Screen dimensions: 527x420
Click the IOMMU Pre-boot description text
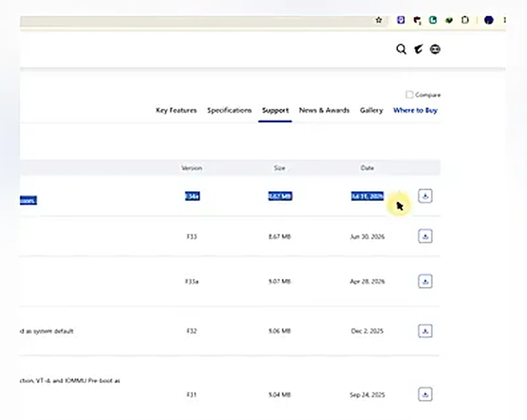point(70,381)
